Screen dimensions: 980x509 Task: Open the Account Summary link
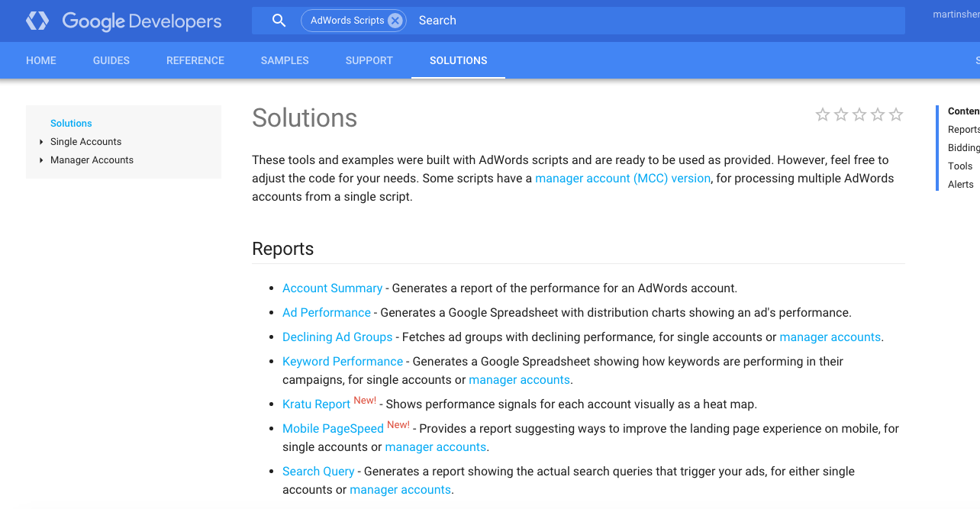tap(332, 288)
